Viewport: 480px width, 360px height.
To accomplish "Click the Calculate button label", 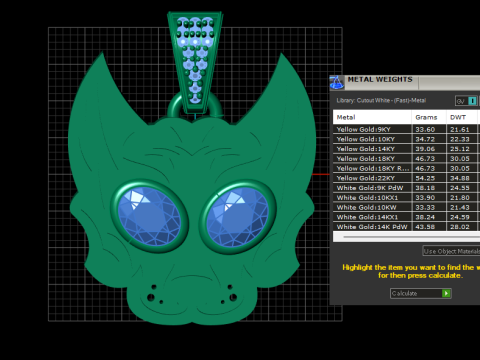I will [404, 293].
